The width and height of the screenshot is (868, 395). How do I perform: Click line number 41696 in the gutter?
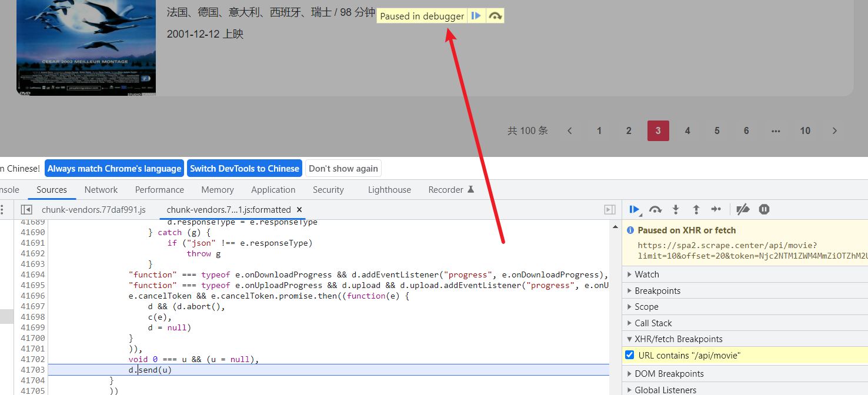coord(32,296)
